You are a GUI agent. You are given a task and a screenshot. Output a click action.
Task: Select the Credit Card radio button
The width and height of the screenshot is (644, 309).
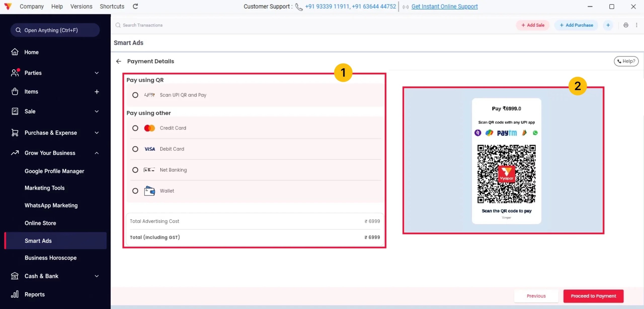pos(135,128)
